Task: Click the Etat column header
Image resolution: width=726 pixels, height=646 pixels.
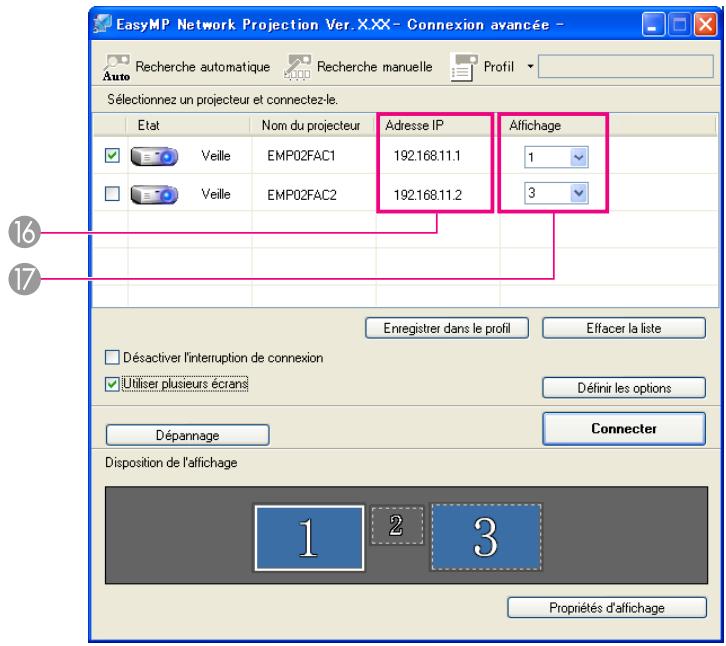Action: click(x=188, y=125)
